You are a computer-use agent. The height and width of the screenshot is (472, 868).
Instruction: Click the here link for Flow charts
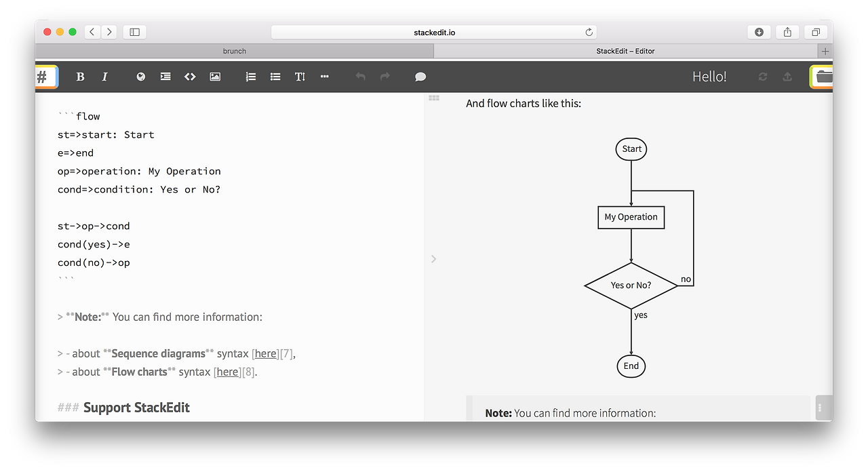[x=227, y=372]
